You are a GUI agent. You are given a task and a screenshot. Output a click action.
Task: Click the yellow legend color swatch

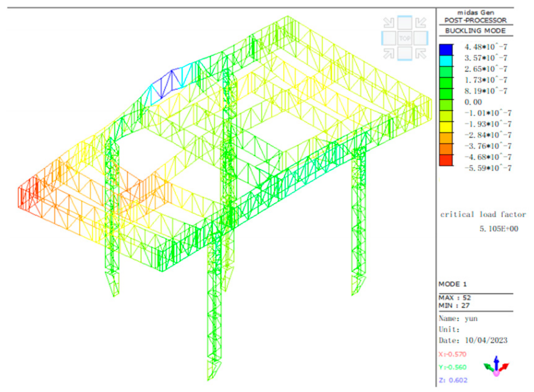[x=446, y=127]
